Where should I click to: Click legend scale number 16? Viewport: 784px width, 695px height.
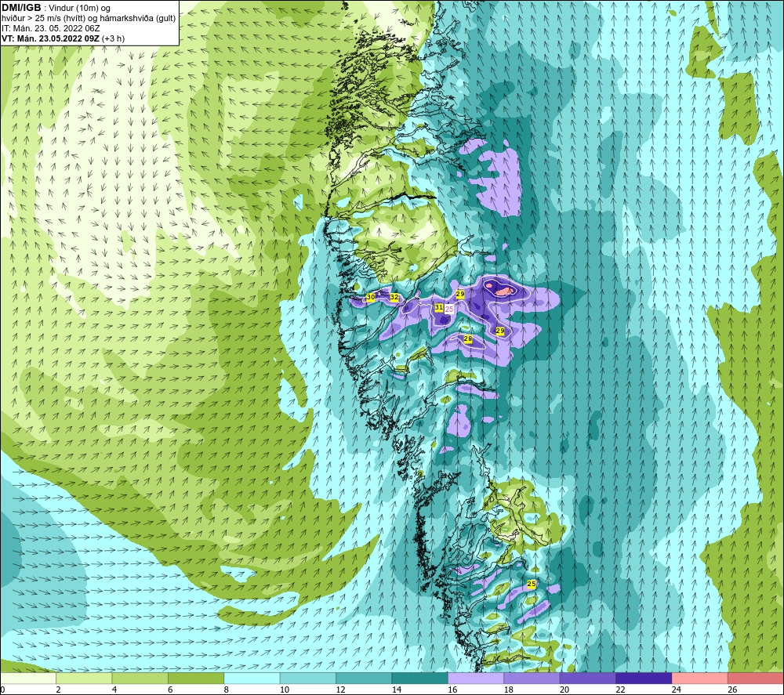452,690
